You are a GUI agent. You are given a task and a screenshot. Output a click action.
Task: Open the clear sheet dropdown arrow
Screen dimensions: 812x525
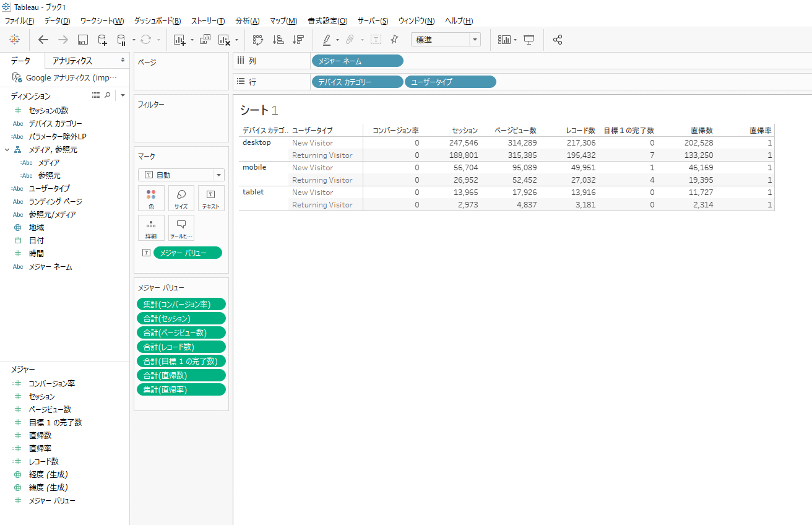tap(236, 40)
